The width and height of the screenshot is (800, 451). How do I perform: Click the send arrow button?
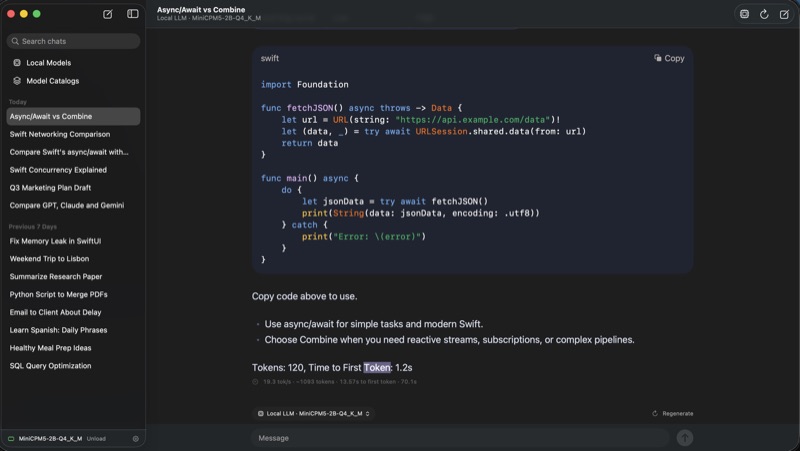(x=685, y=438)
